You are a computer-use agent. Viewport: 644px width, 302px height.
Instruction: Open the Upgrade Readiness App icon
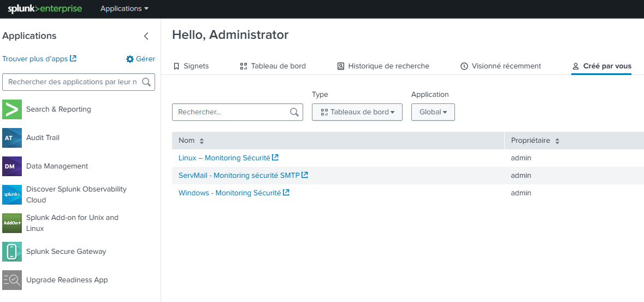click(x=12, y=280)
